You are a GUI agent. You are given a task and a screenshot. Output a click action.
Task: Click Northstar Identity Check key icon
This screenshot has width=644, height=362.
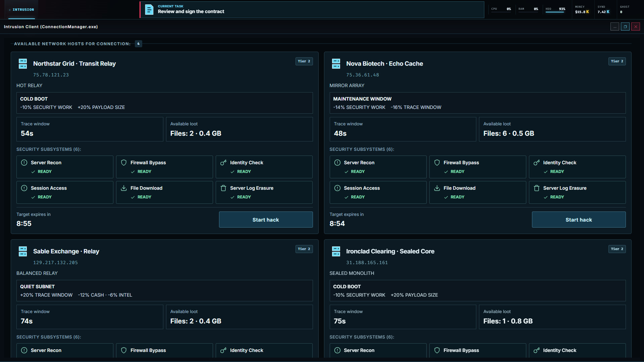click(223, 163)
